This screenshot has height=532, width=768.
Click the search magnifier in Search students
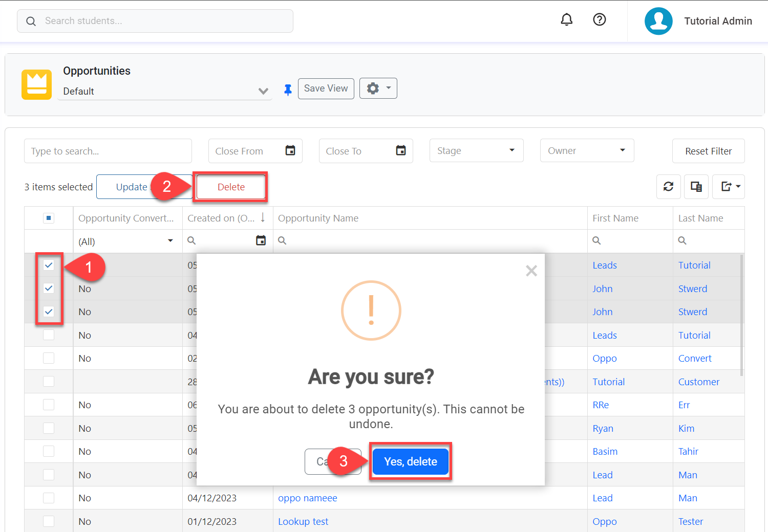pos(31,21)
